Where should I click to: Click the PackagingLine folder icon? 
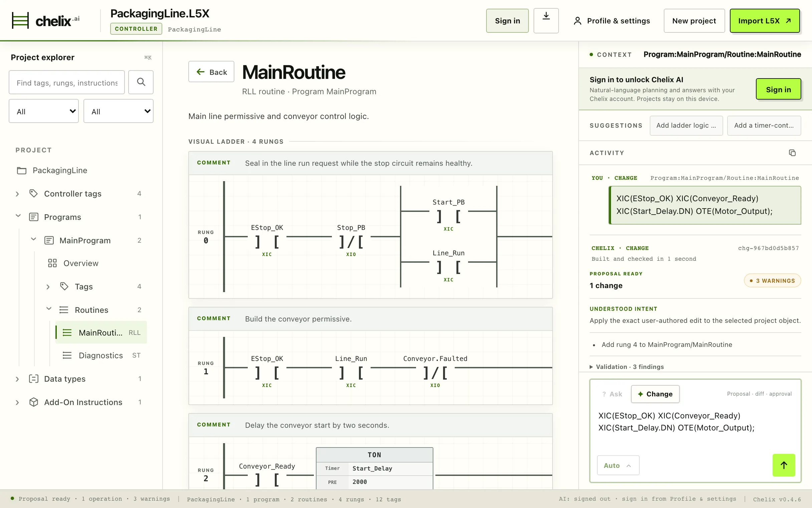tap(22, 170)
